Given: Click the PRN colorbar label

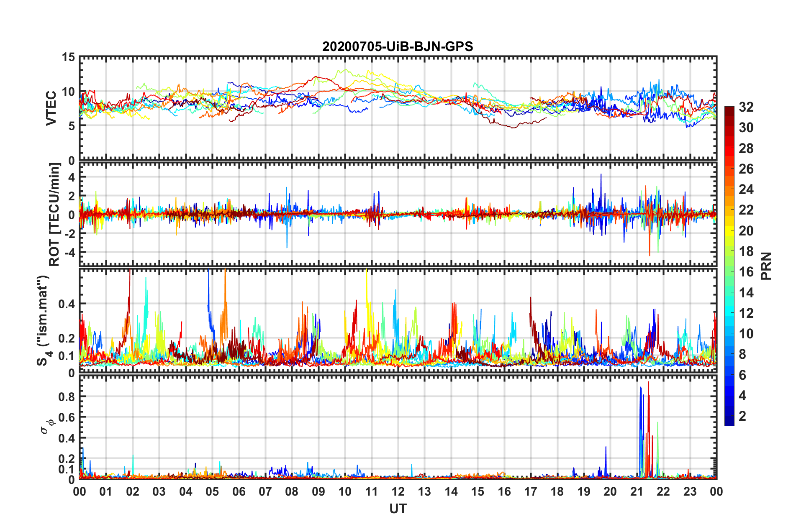Looking at the screenshot, I should click(766, 266).
